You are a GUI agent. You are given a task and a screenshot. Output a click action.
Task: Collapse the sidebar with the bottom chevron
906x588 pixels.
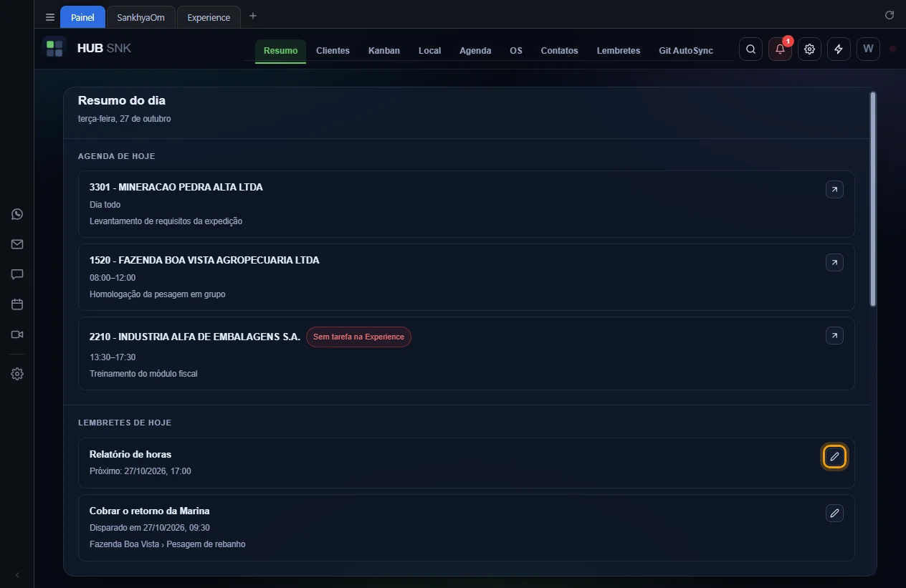[17, 575]
